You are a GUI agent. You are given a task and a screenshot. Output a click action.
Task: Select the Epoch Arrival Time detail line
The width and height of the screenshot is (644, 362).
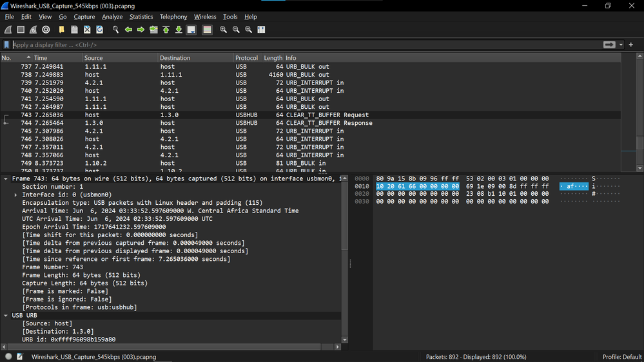pyautogui.click(x=93, y=227)
